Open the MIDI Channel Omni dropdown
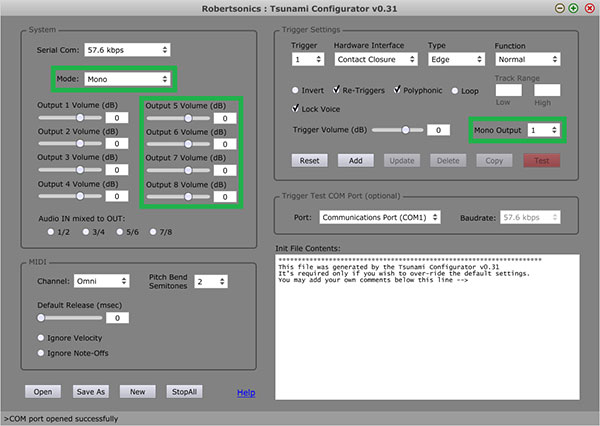Image resolution: width=600 pixels, height=426 pixels. click(101, 281)
